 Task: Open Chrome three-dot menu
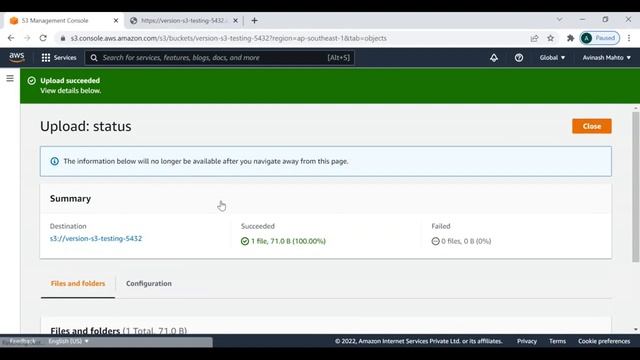pos(629,38)
